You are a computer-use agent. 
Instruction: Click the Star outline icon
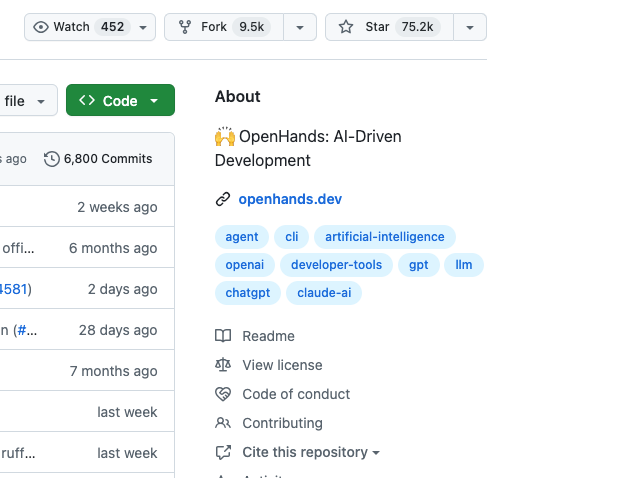pyautogui.click(x=346, y=27)
